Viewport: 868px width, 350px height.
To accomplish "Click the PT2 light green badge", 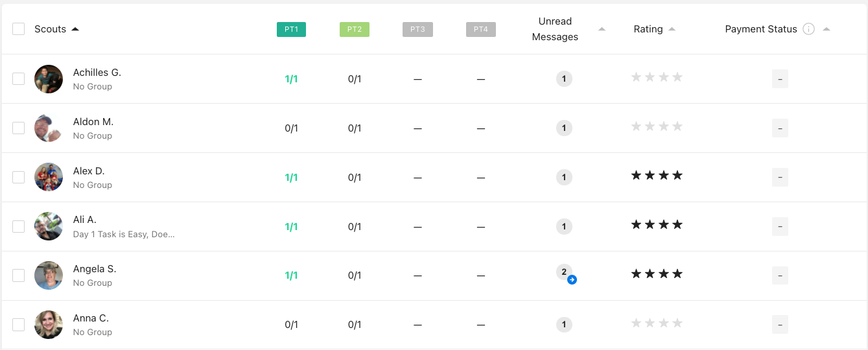I will 355,29.
